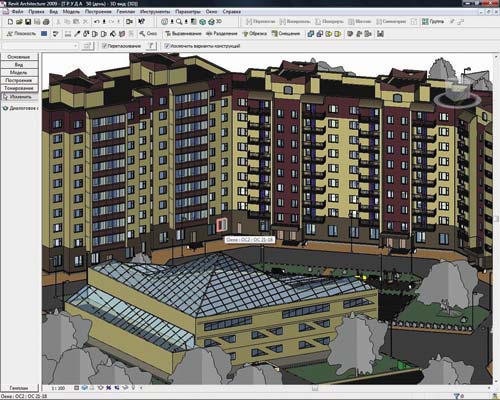Click the Array (Массив) tool
500x400 pixels.
coord(360,22)
